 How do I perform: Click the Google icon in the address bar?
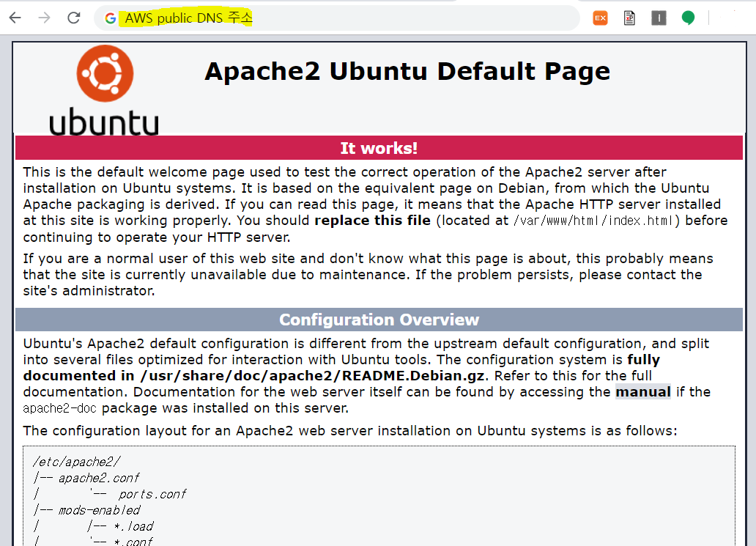pyautogui.click(x=111, y=18)
